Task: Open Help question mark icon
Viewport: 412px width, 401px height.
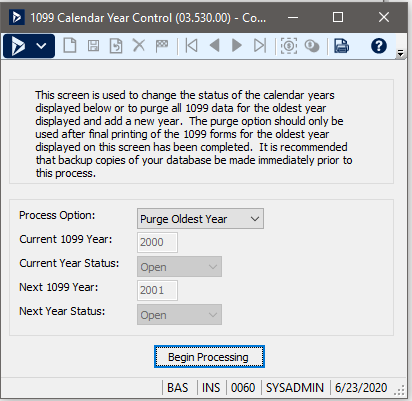Action: click(379, 46)
